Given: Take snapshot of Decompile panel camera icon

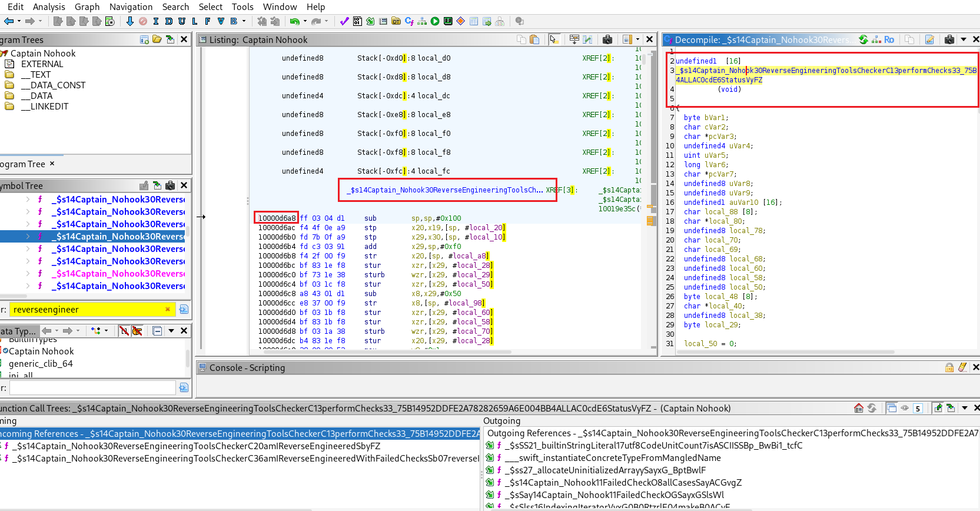Looking at the screenshot, I should click(x=949, y=40).
